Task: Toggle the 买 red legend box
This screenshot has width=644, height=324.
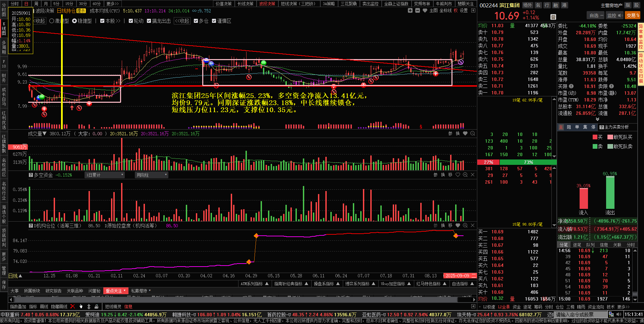Action: click(595, 137)
